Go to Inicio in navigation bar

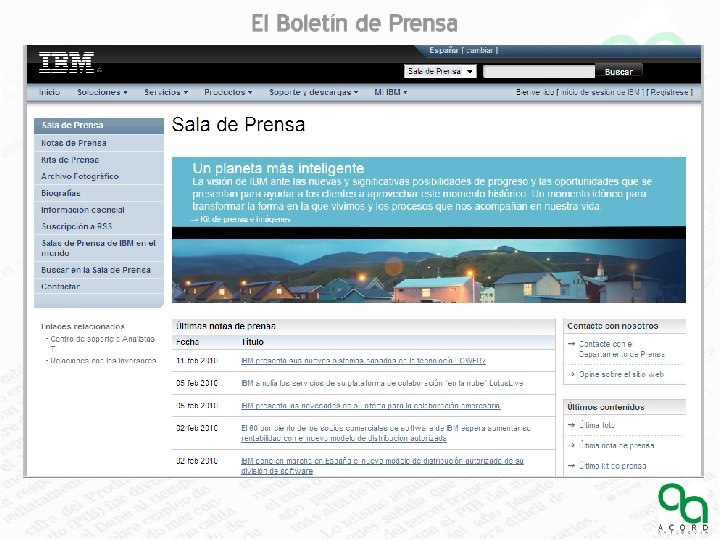(x=50, y=92)
